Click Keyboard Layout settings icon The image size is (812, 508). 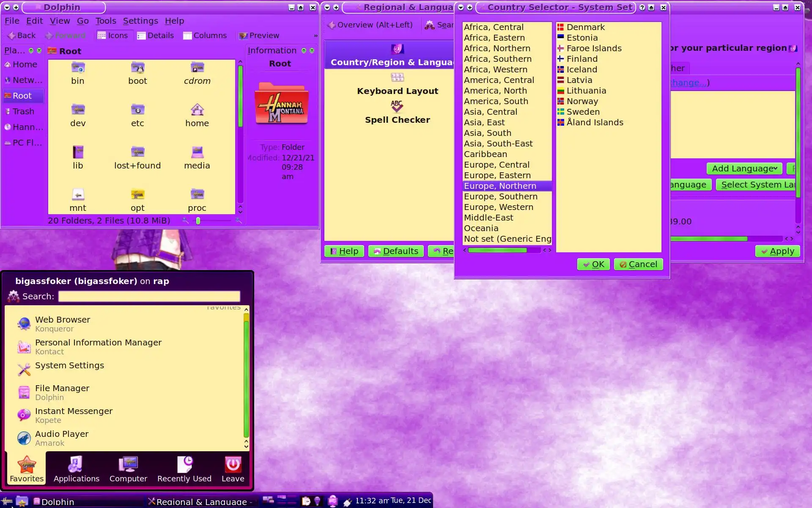[397, 77]
